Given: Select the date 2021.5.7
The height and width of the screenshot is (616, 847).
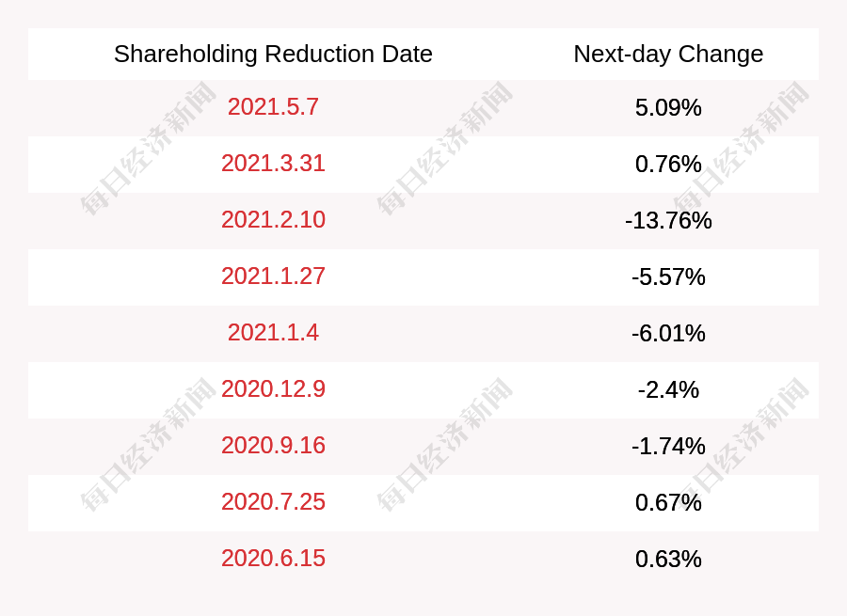Looking at the screenshot, I should click(x=273, y=107).
